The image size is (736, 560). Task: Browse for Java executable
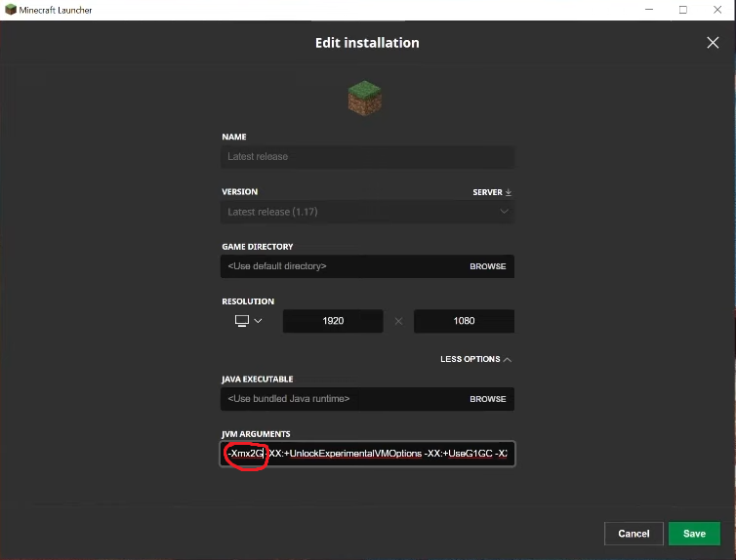coord(488,399)
